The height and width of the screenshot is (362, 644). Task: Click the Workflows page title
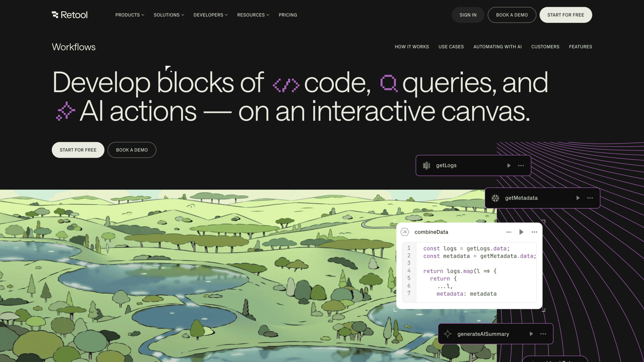point(73,47)
